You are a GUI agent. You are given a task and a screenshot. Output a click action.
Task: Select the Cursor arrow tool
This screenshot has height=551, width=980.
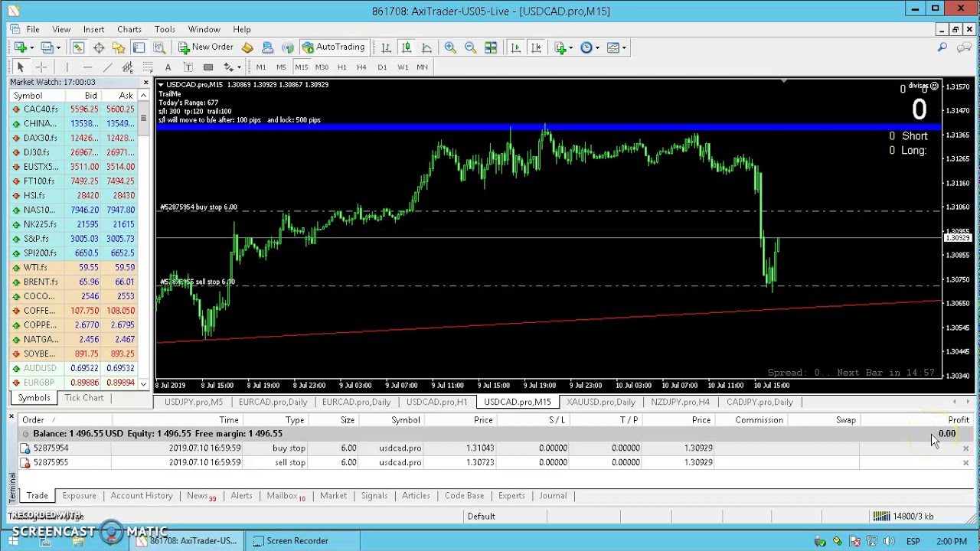pyautogui.click(x=21, y=67)
